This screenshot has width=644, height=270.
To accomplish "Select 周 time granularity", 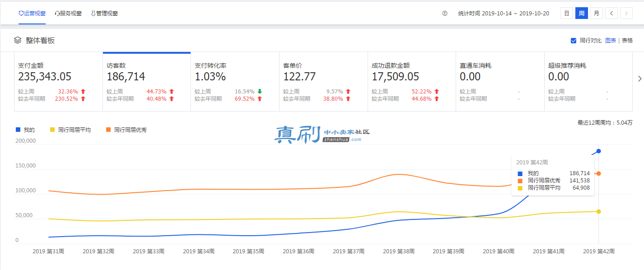I will point(582,14).
